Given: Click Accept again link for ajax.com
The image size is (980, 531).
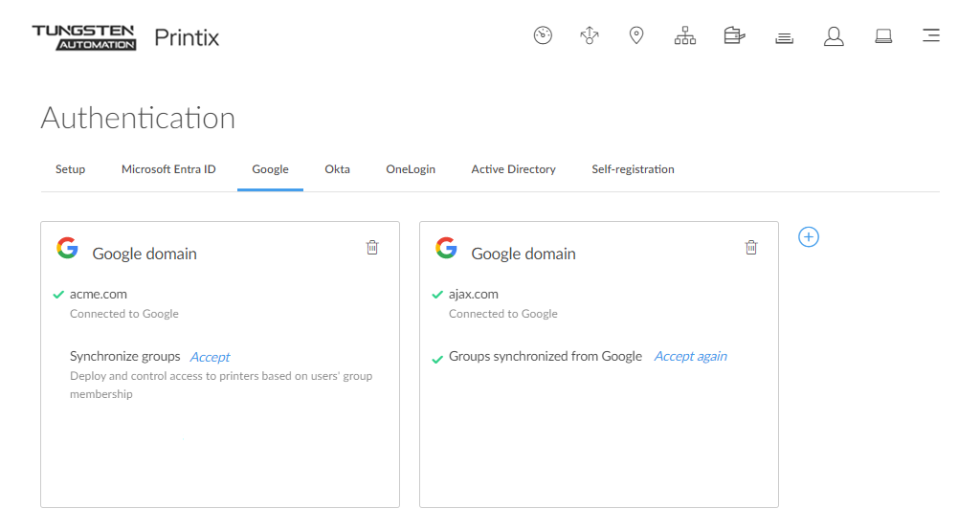Looking at the screenshot, I should [x=690, y=357].
